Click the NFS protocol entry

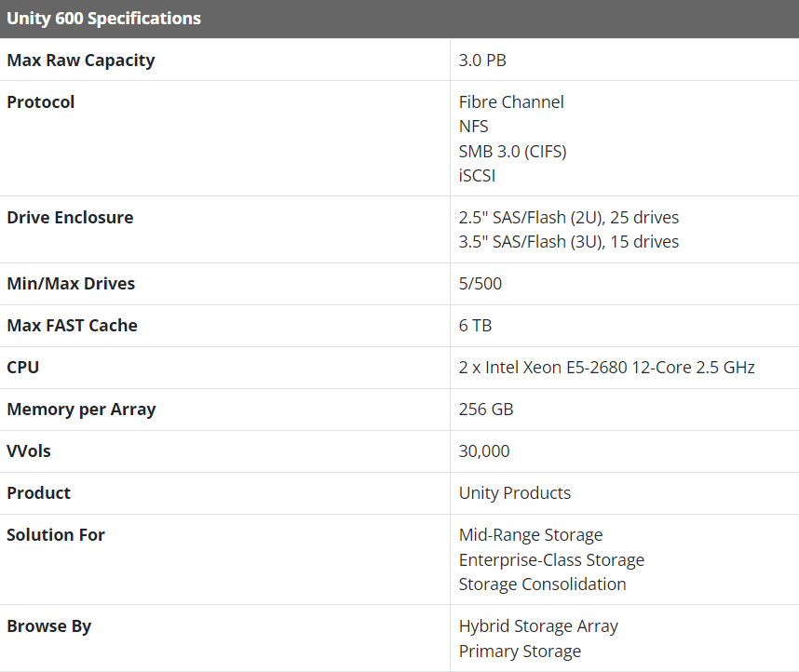coord(473,127)
